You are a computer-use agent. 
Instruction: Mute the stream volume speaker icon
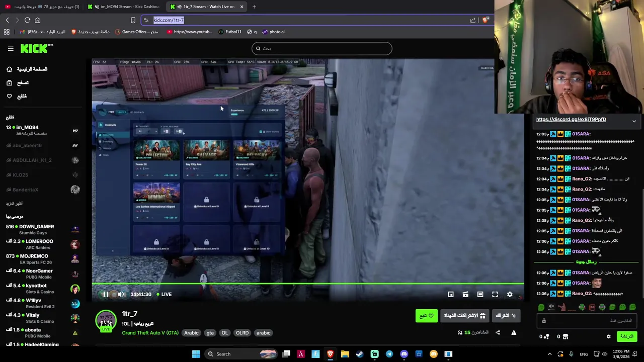click(x=121, y=294)
